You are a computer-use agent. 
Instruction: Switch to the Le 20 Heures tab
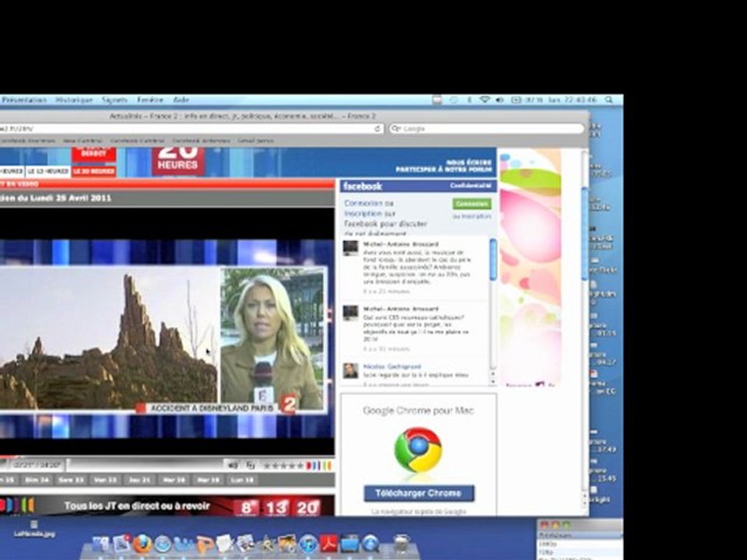(94, 171)
